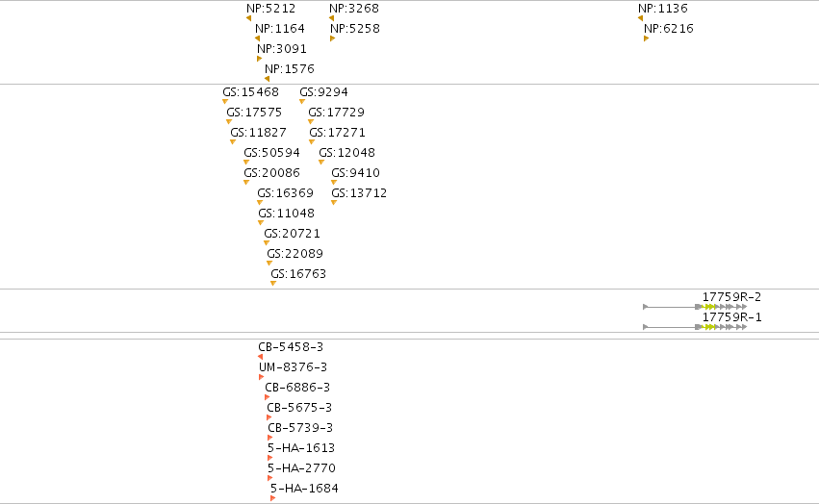The image size is (819, 504).
Task: Click the triangle marker under GS:11827
Action: click(x=233, y=142)
